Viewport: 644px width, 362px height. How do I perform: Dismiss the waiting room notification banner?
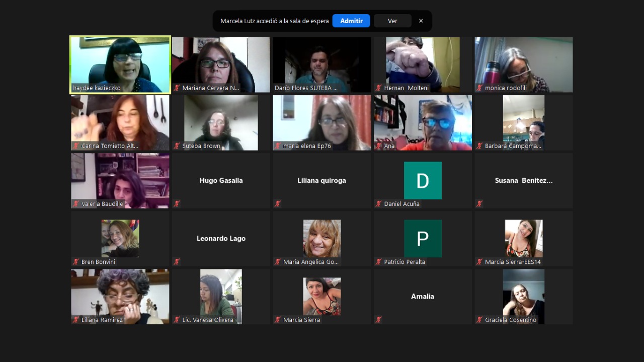[421, 21]
